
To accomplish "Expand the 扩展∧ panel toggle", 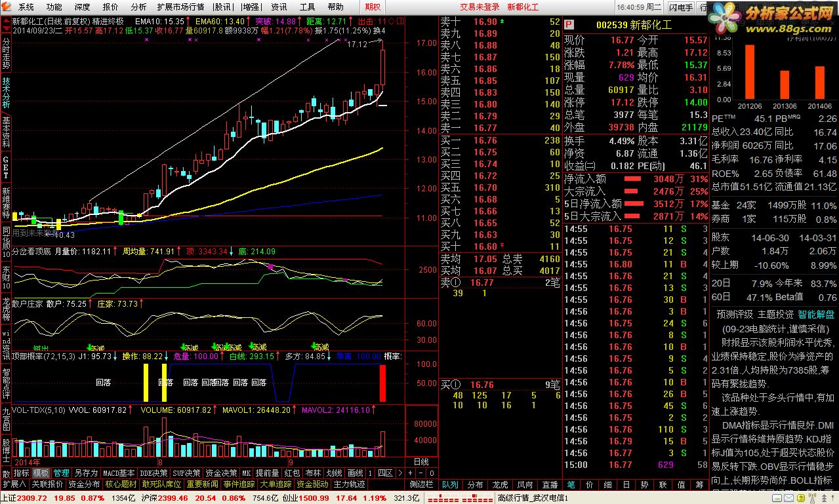I will [x=14, y=484].
